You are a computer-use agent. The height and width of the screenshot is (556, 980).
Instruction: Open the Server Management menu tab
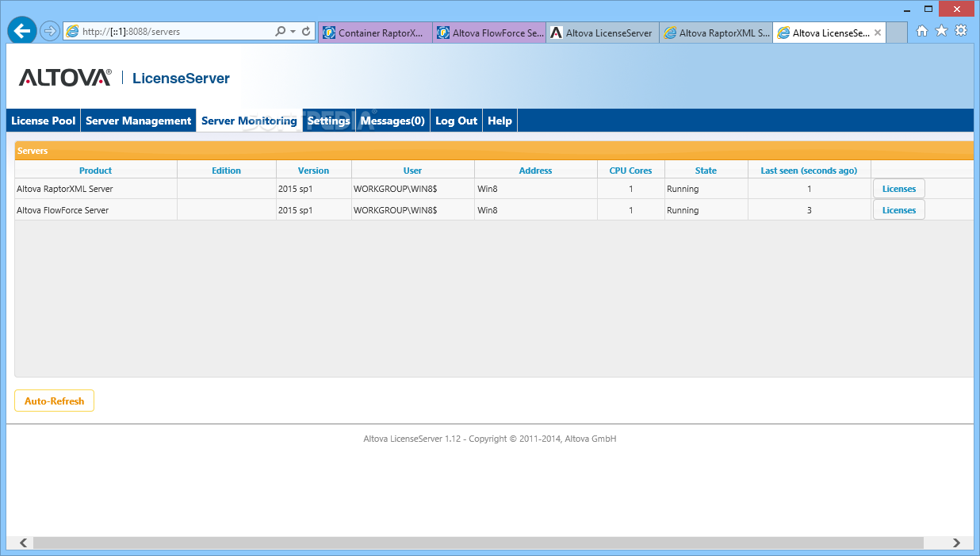tap(139, 121)
